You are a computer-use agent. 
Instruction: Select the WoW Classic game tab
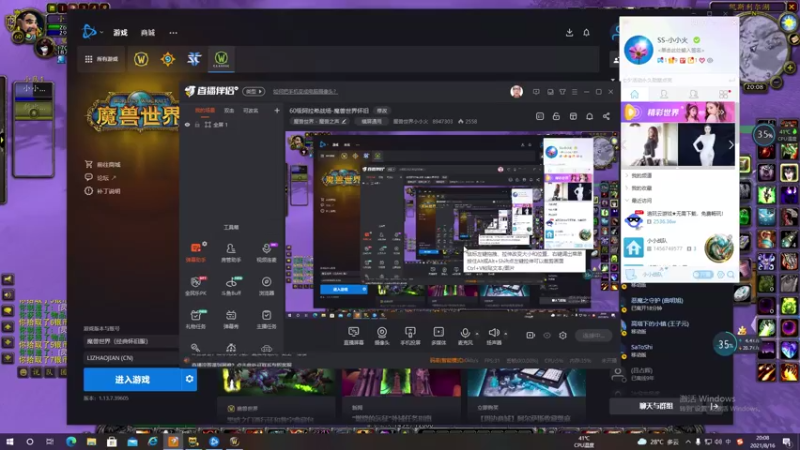(221, 59)
